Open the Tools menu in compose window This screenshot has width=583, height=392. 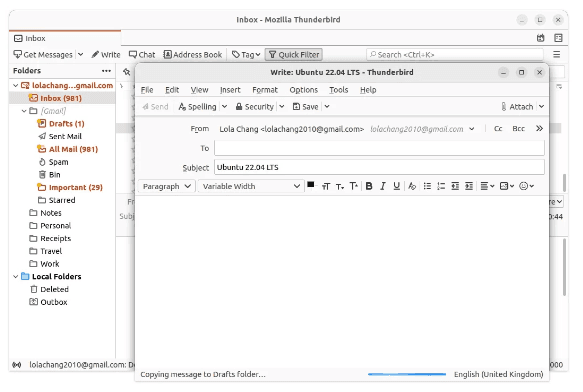[338, 90]
